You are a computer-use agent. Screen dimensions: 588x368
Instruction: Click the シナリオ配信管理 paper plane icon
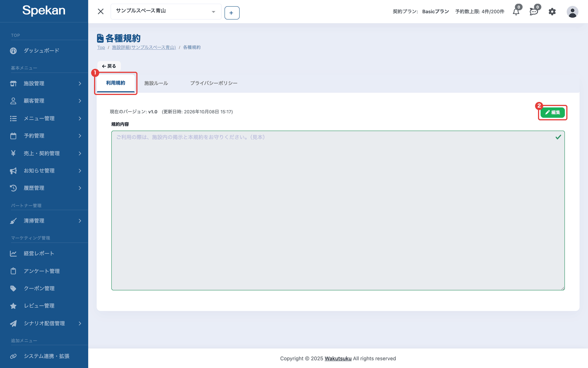(13, 323)
